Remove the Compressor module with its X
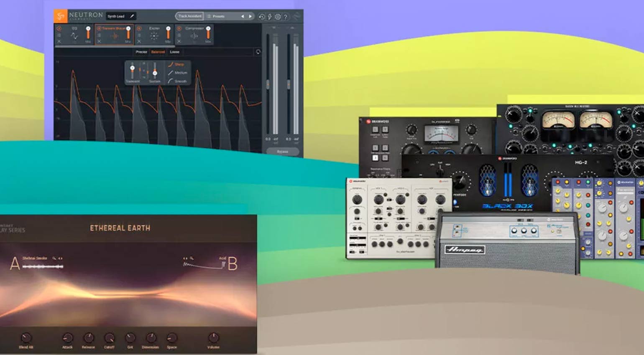The image size is (644, 355). click(179, 41)
